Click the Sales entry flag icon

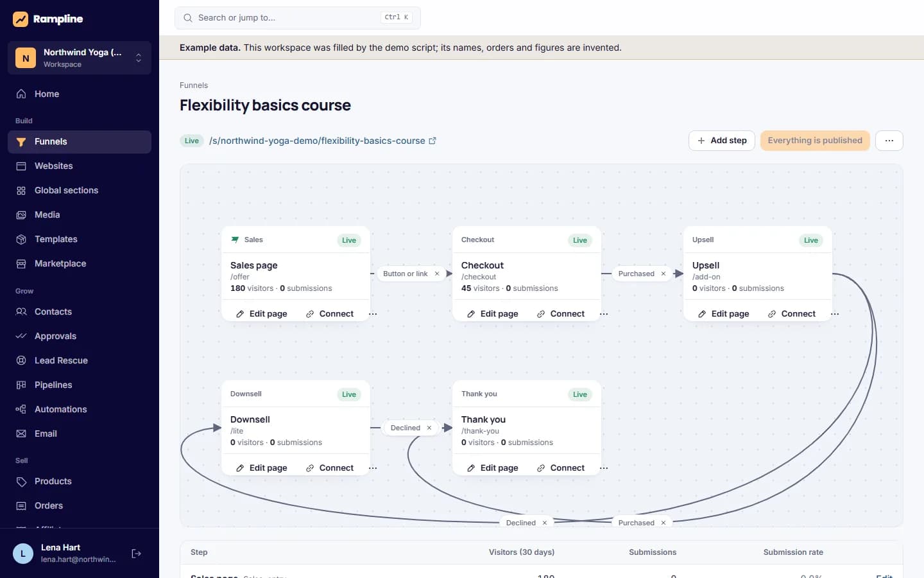[x=235, y=240]
